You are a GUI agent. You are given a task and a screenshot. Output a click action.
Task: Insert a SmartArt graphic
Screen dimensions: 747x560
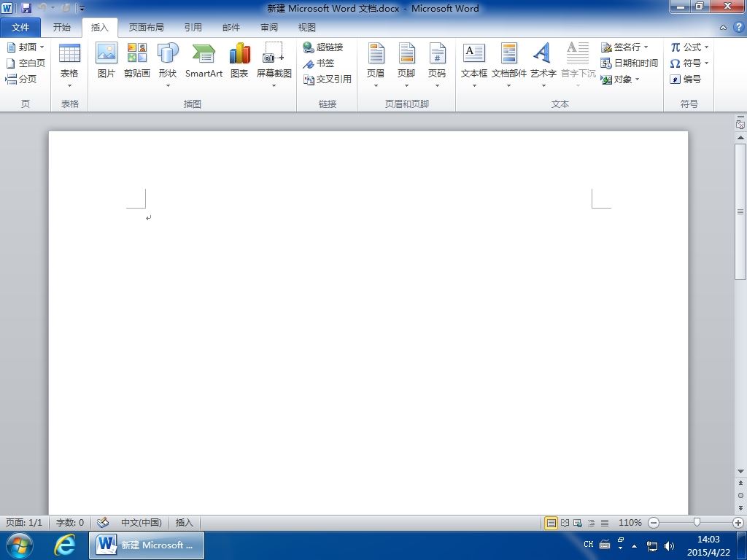[x=204, y=61]
